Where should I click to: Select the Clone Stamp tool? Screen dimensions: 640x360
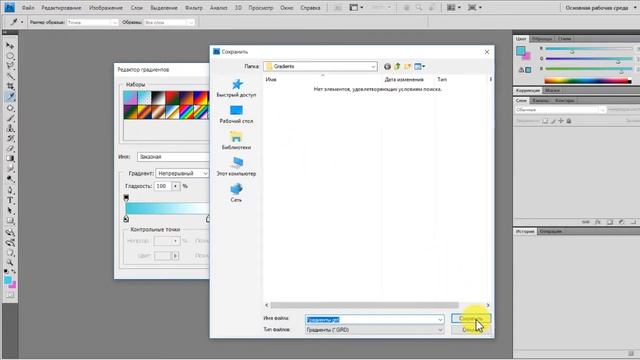point(10,129)
